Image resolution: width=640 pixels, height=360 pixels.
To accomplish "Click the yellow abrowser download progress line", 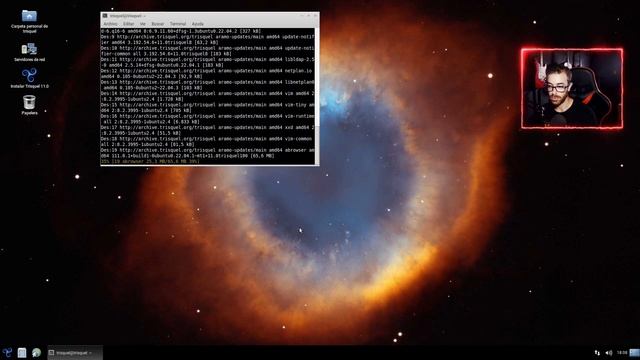I will [x=150, y=161].
